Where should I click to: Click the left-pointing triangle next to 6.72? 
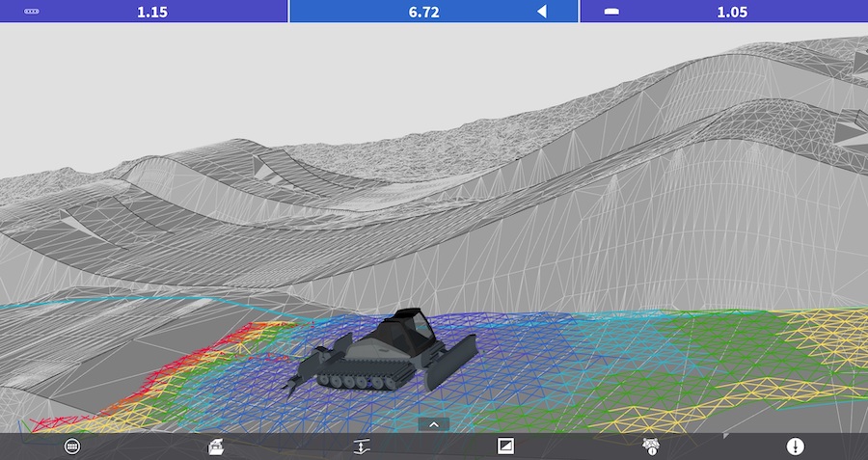541,12
